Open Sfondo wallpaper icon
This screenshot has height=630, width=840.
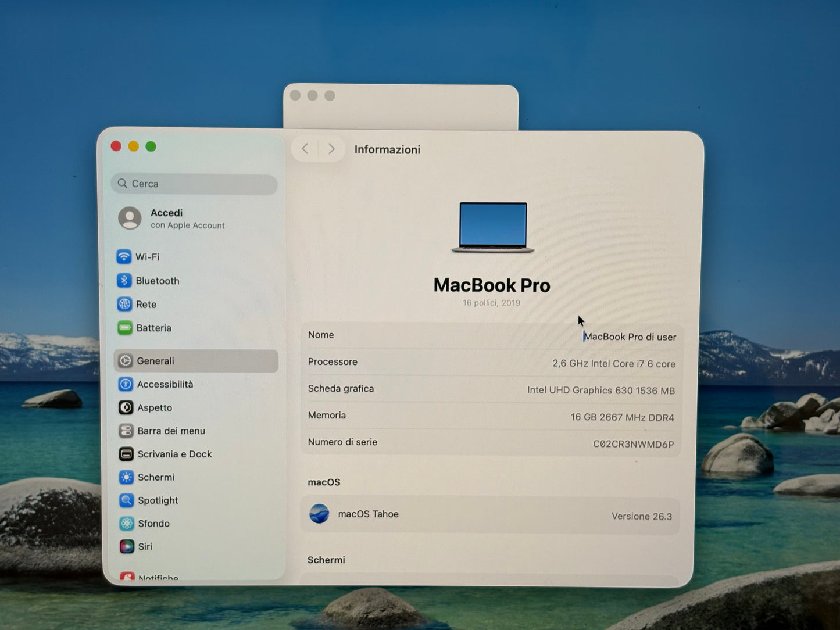127,523
